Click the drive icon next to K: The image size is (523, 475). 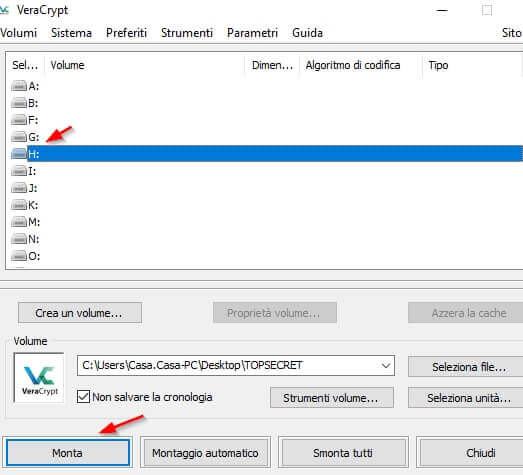tap(19, 205)
